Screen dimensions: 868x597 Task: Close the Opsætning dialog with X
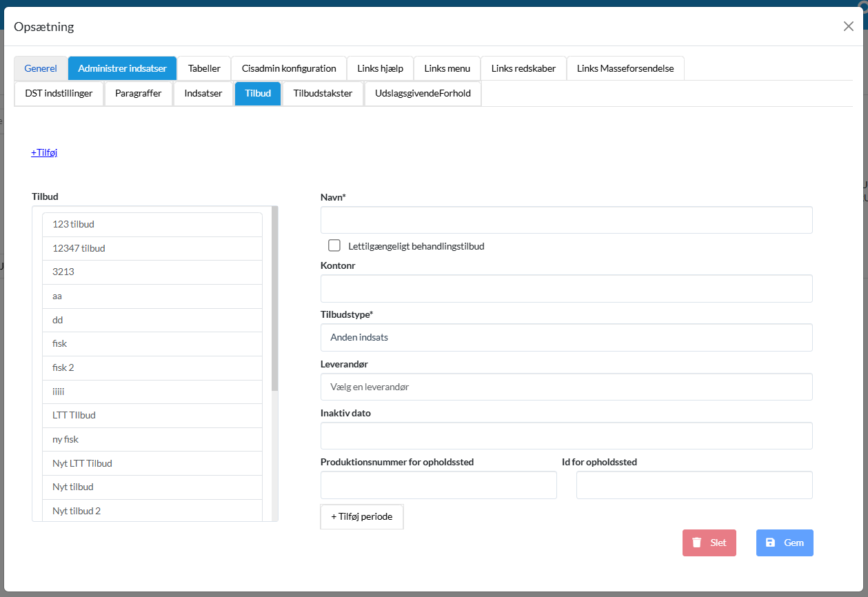click(848, 26)
